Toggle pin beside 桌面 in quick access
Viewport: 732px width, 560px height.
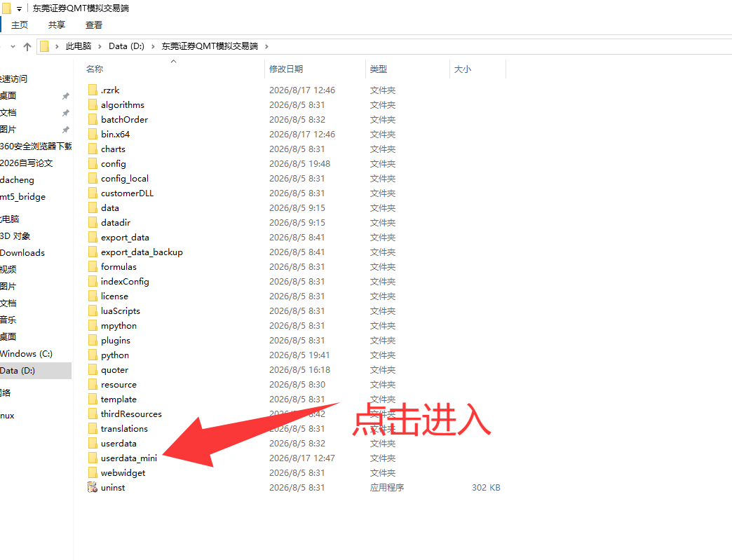[66, 95]
